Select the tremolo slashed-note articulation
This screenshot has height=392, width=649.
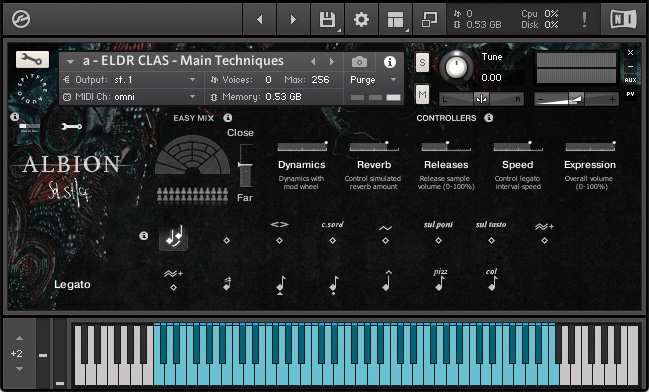227,284
